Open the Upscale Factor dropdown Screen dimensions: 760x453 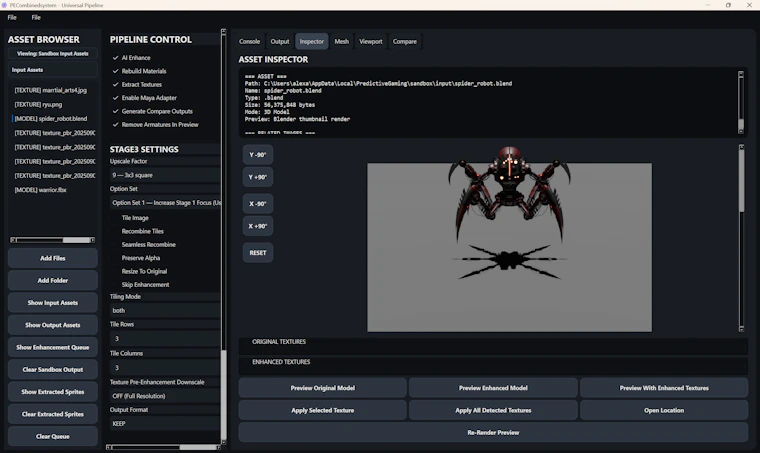click(165, 175)
